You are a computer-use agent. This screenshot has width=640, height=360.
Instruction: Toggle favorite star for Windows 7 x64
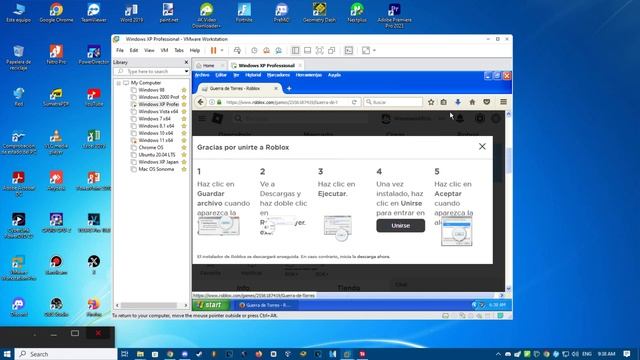point(184,119)
